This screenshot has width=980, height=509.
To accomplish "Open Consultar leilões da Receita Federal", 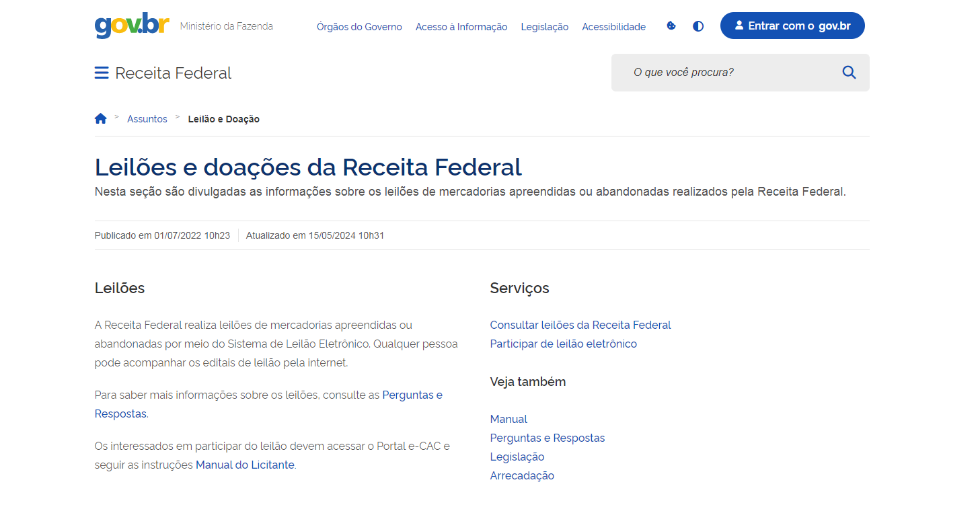I will coord(580,325).
